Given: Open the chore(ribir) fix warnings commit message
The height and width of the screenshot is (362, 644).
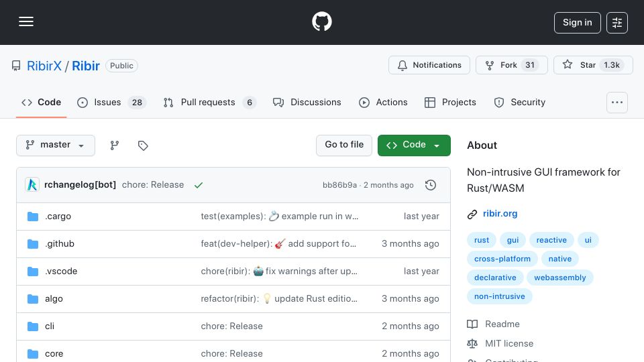Looking at the screenshot, I should coord(279,271).
